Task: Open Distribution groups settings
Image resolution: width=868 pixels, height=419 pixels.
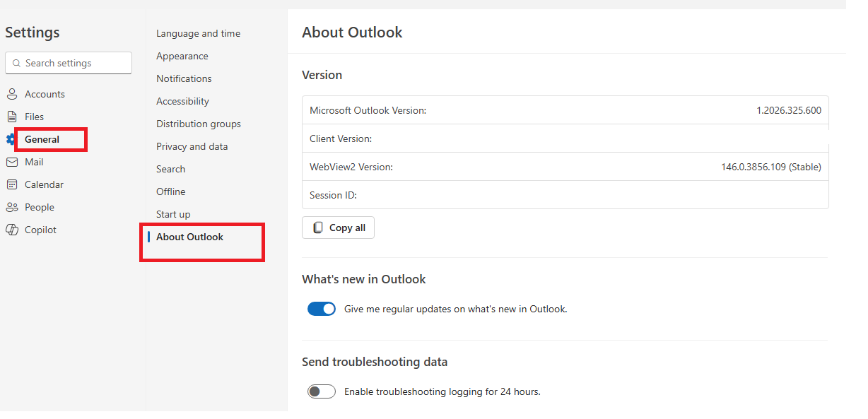Action: 198,124
